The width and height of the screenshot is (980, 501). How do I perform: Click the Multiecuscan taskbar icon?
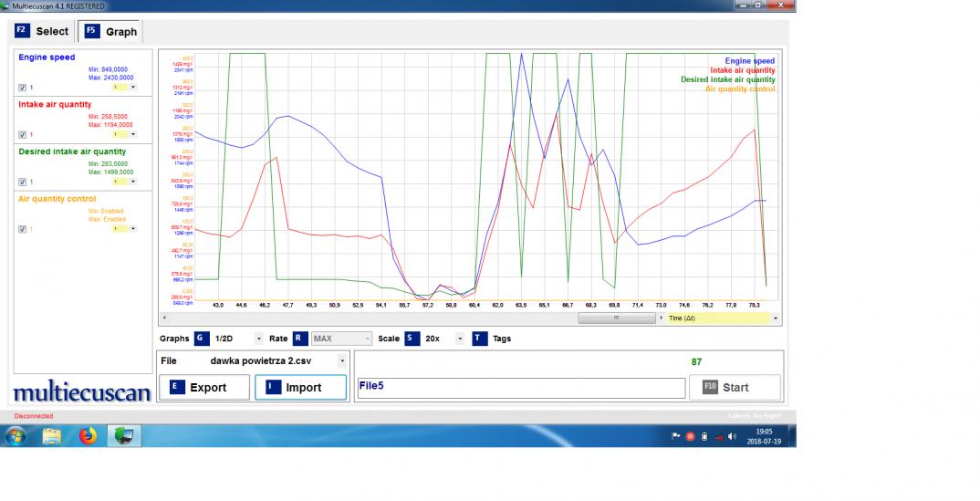(124, 436)
